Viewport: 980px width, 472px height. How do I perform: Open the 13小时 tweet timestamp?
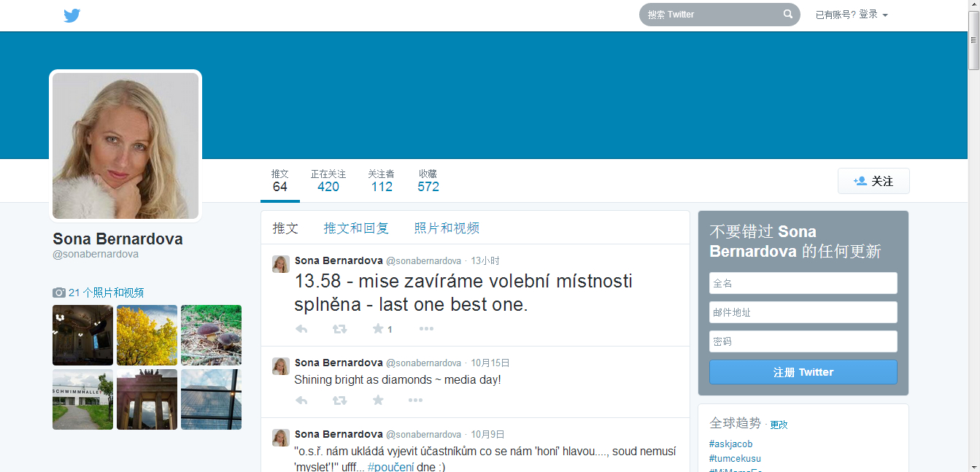coord(485,260)
